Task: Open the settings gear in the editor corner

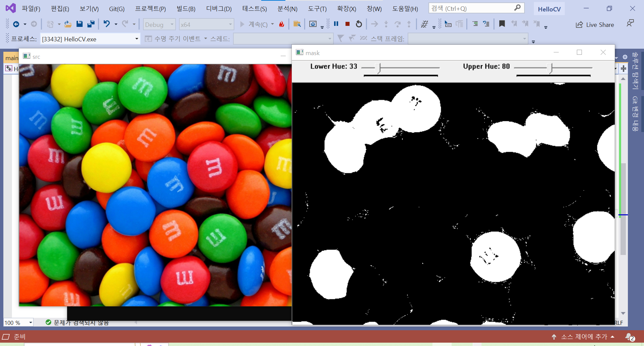Action: [625, 57]
